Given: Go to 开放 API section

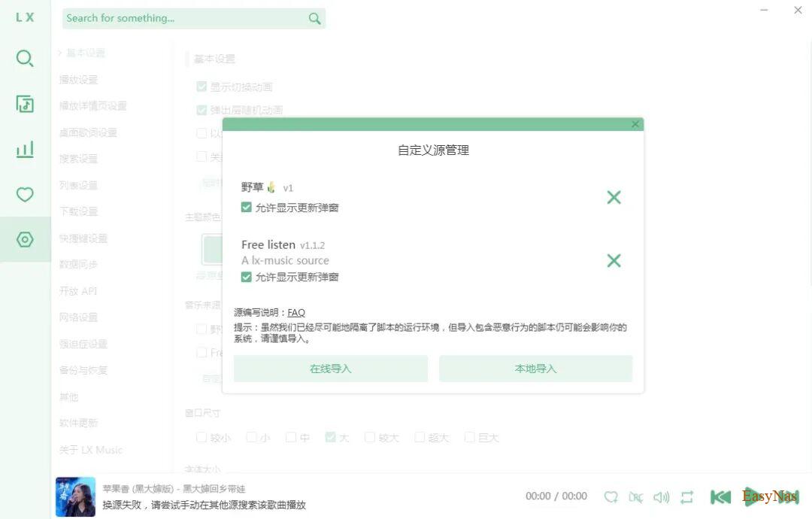Looking at the screenshot, I should pyautogui.click(x=78, y=290).
